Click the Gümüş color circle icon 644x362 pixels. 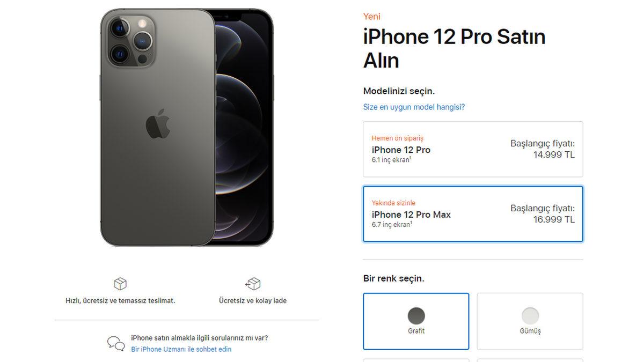tap(530, 315)
